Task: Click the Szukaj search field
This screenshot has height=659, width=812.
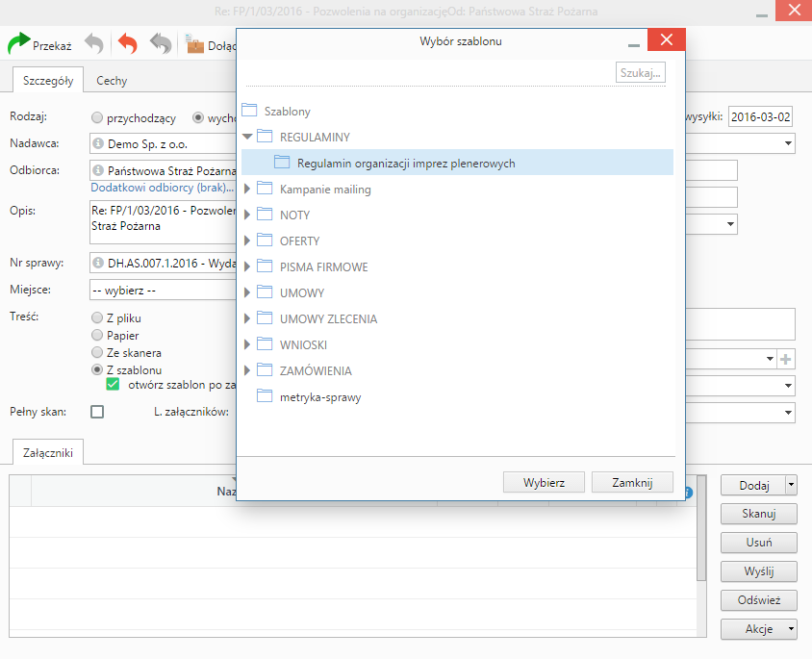Action: 640,73
